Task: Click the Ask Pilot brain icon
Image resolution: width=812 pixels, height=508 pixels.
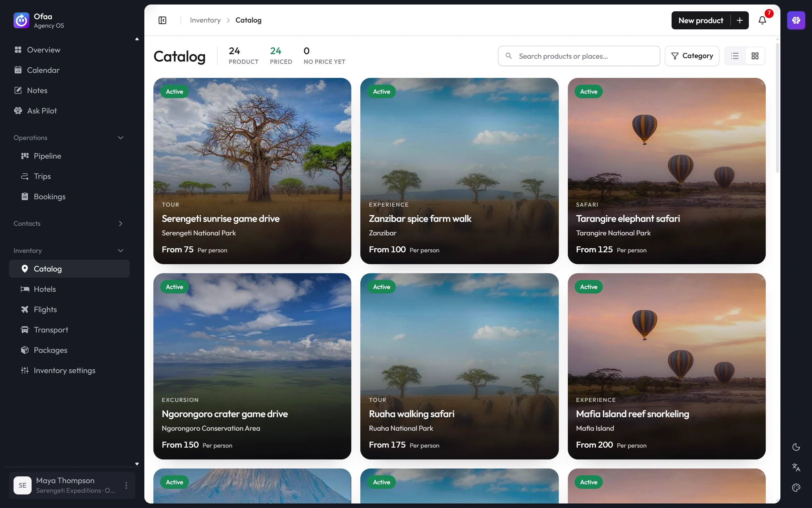Action: [18, 111]
